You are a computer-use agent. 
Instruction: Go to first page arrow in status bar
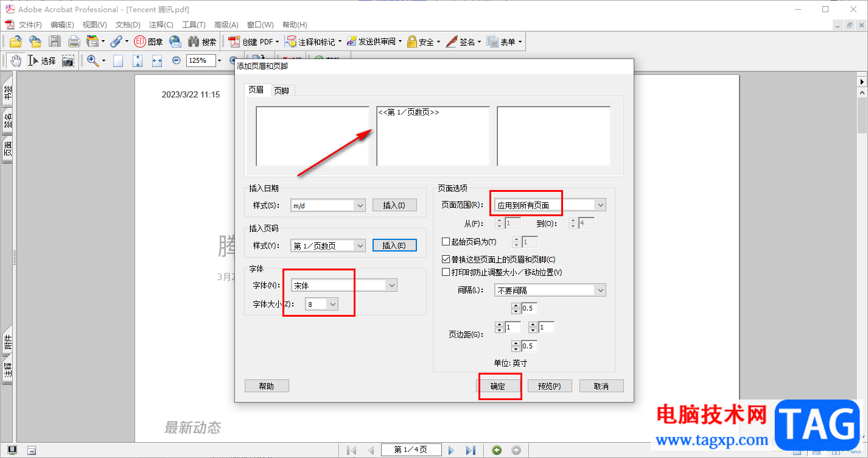click(351, 450)
